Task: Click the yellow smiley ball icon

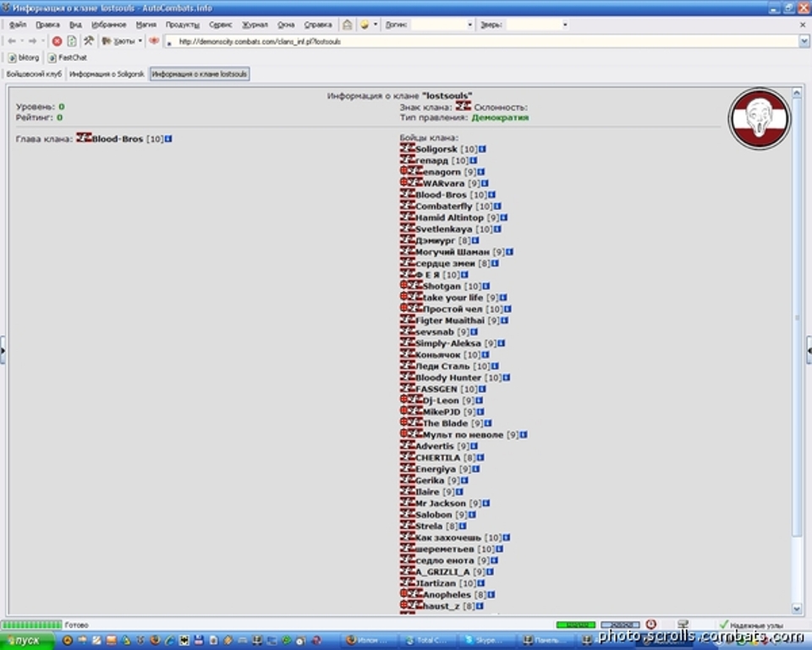Action: [364, 25]
